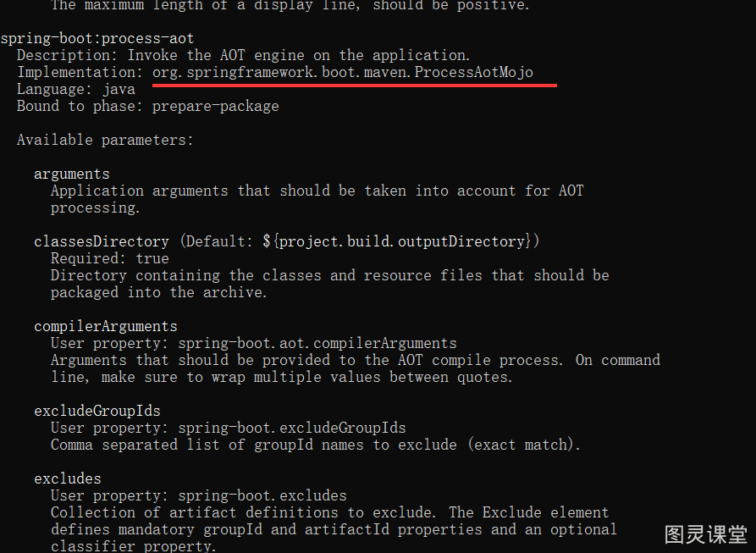Click the 'Required: true' line
This screenshot has height=553, width=756.
click(x=110, y=258)
